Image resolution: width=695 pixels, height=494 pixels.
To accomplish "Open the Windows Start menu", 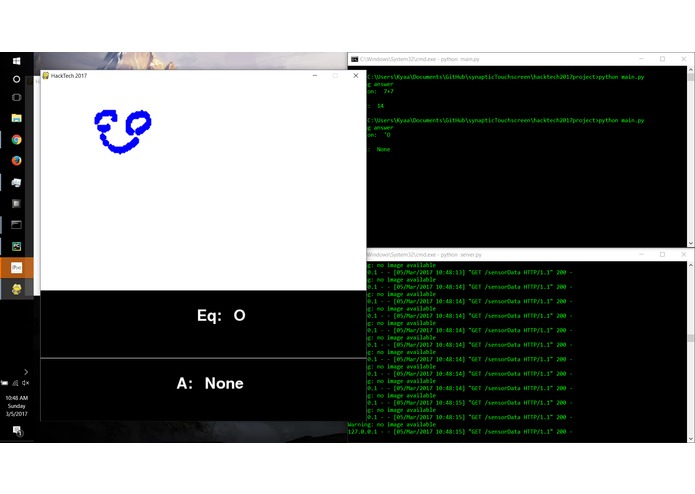I will pos(16,61).
